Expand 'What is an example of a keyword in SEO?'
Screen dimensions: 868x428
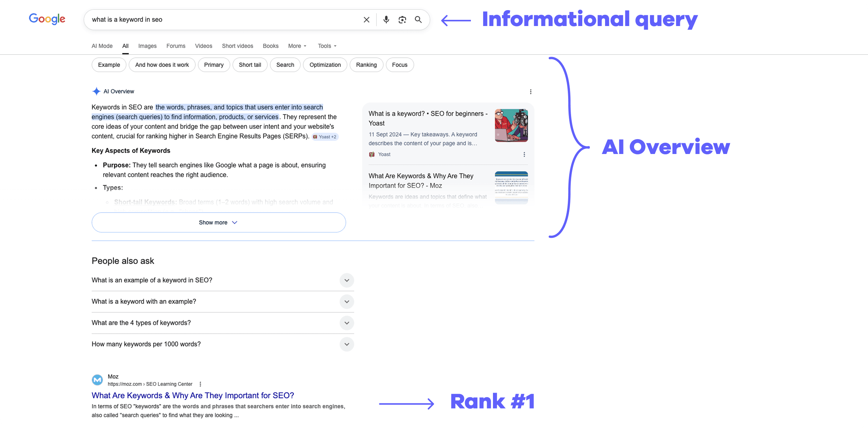click(x=223, y=280)
